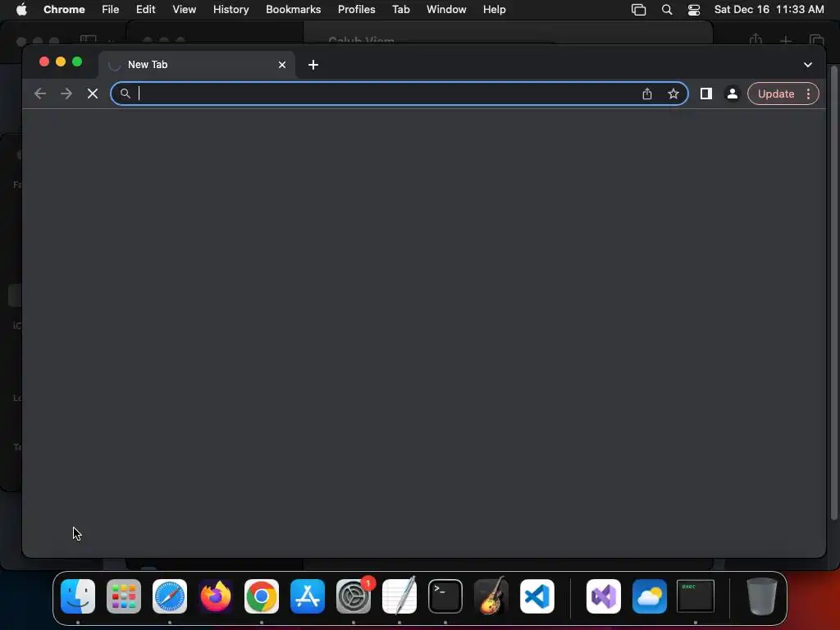
Task: Open the Chrome application menu
Action: (x=64, y=10)
